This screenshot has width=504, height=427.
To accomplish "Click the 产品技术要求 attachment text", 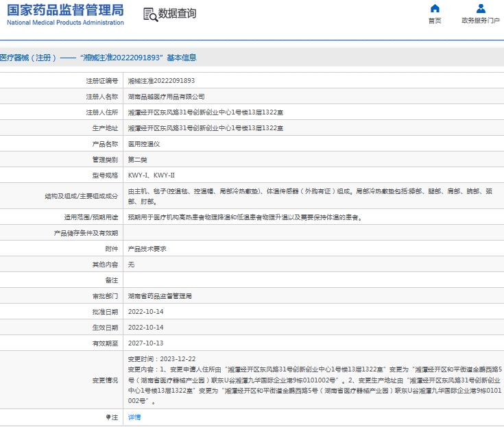I will click(147, 249).
